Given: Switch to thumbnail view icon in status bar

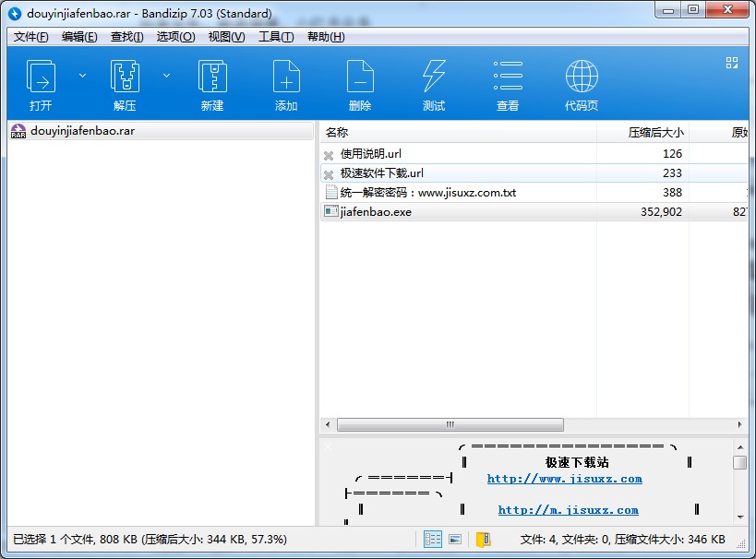Looking at the screenshot, I should 455,540.
